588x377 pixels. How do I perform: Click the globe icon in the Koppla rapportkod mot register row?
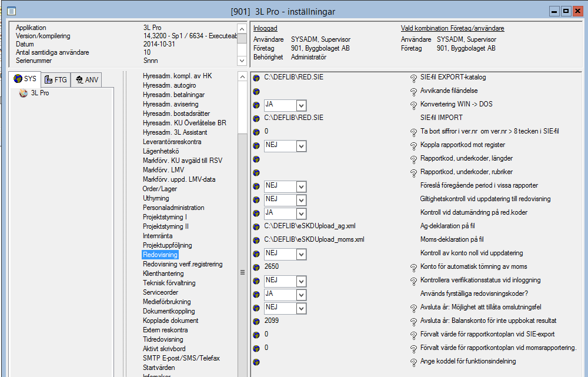pos(256,145)
